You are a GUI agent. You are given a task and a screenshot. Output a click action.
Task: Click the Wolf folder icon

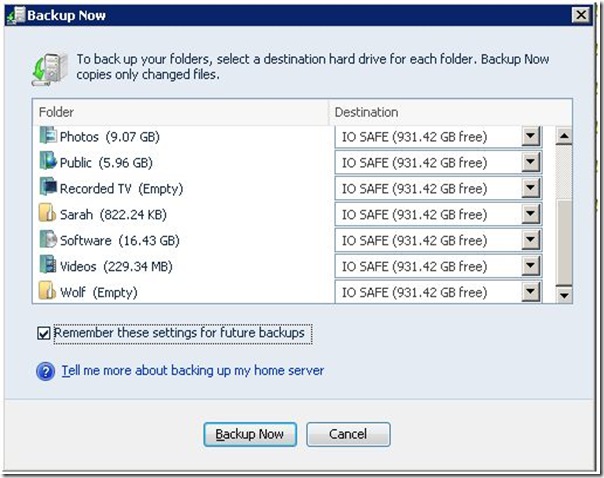tap(47, 292)
